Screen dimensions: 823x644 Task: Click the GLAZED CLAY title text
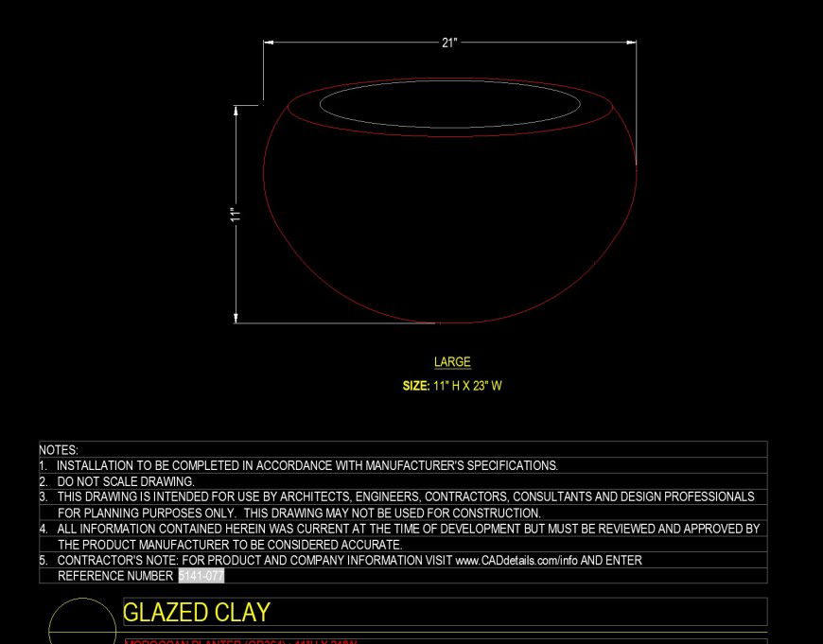(197, 613)
